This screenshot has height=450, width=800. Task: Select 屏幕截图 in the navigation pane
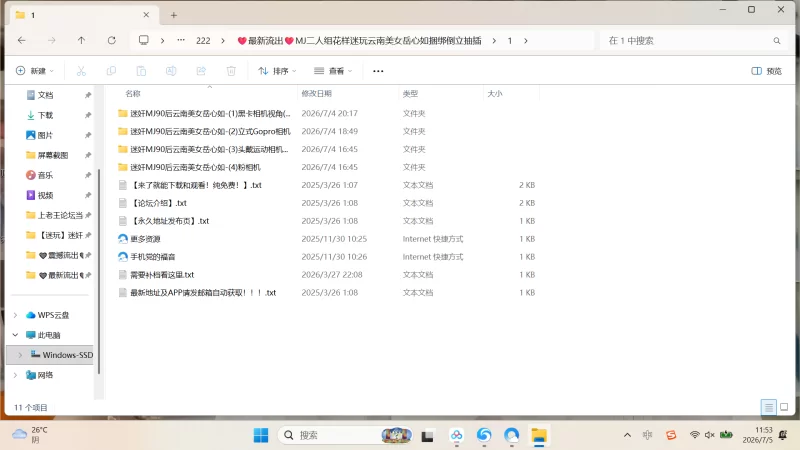click(x=47, y=155)
